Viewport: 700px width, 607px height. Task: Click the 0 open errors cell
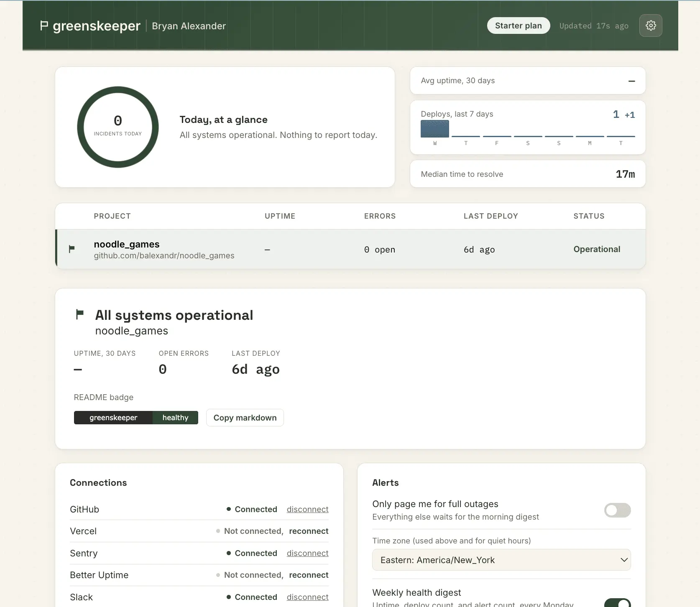pos(379,250)
